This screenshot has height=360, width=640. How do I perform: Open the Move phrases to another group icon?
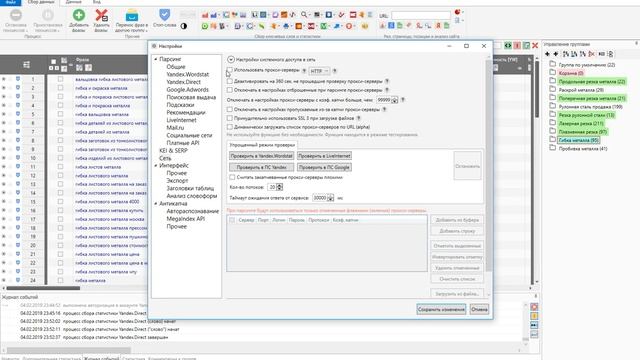coord(131,16)
